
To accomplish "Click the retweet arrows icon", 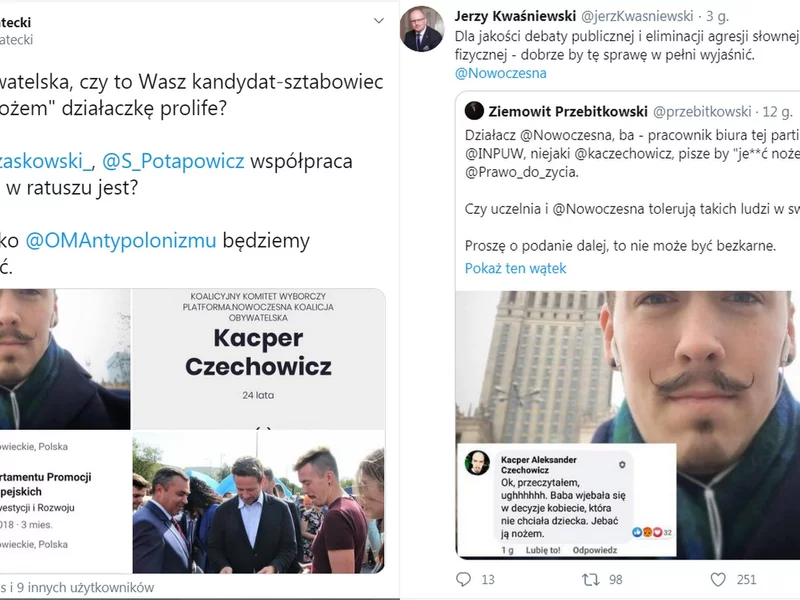I will click(x=590, y=580).
